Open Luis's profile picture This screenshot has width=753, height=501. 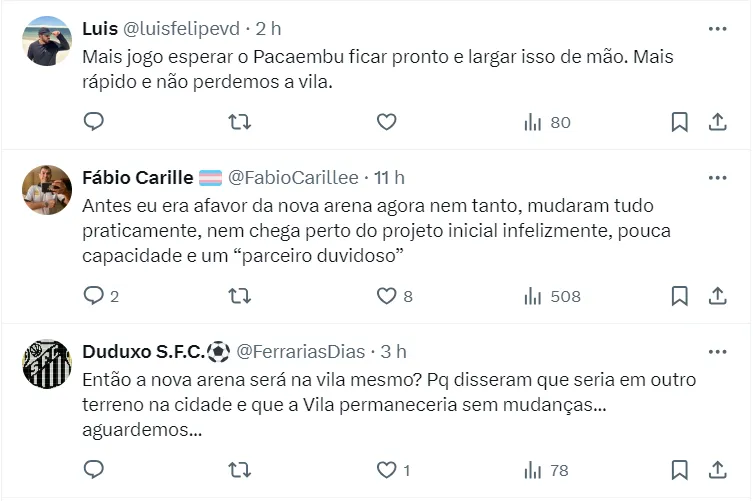[47, 41]
